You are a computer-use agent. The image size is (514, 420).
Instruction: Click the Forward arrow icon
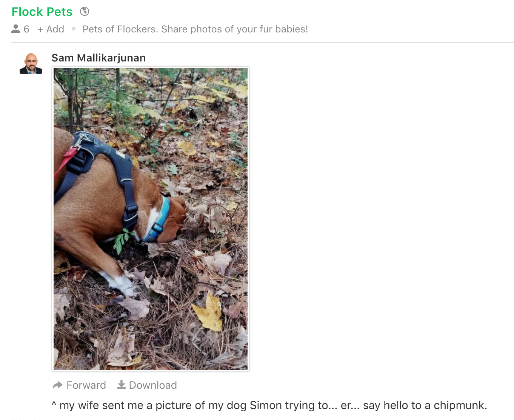[x=58, y=385]
